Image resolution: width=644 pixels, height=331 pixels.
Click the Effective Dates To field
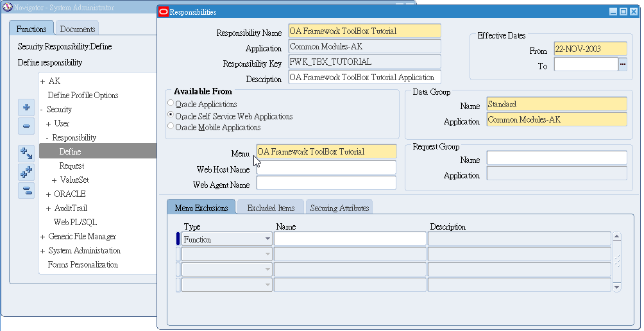point(586,65)
